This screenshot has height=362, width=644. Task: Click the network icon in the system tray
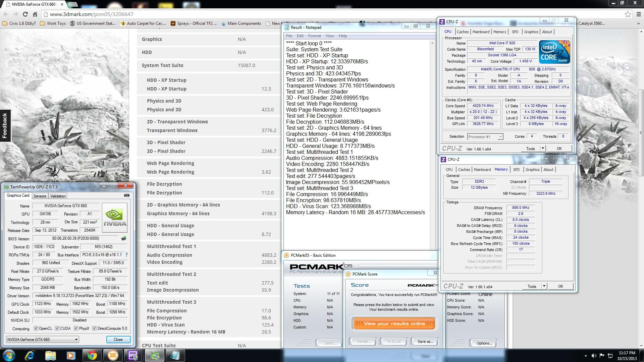coord(610,356)
